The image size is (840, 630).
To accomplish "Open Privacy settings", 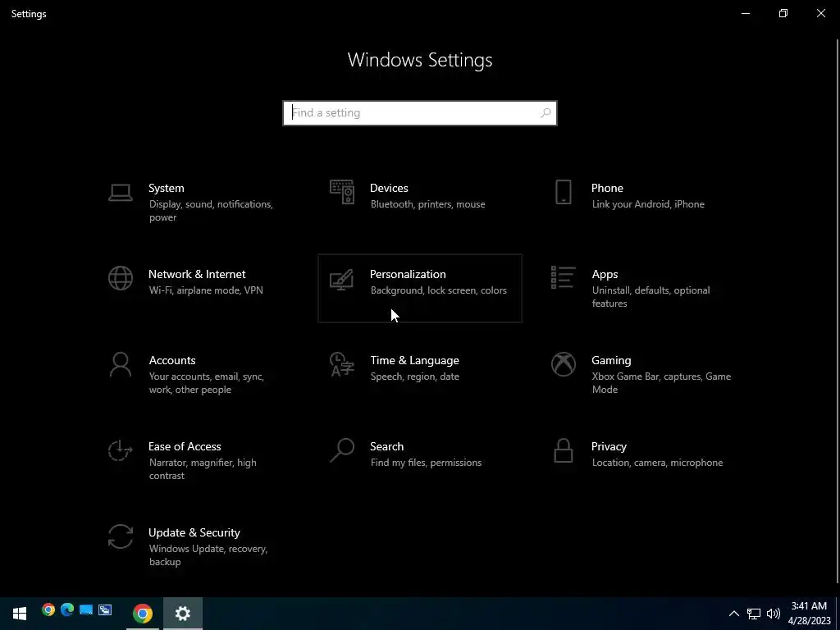I will (x=641, y=461).
